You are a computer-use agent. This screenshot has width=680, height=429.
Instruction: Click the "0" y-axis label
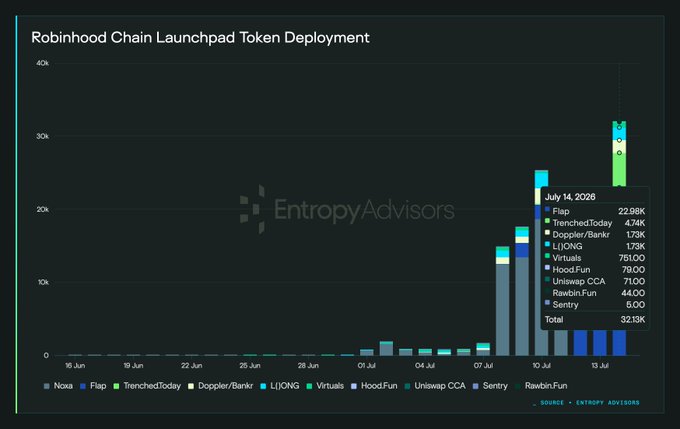point(46,355)
